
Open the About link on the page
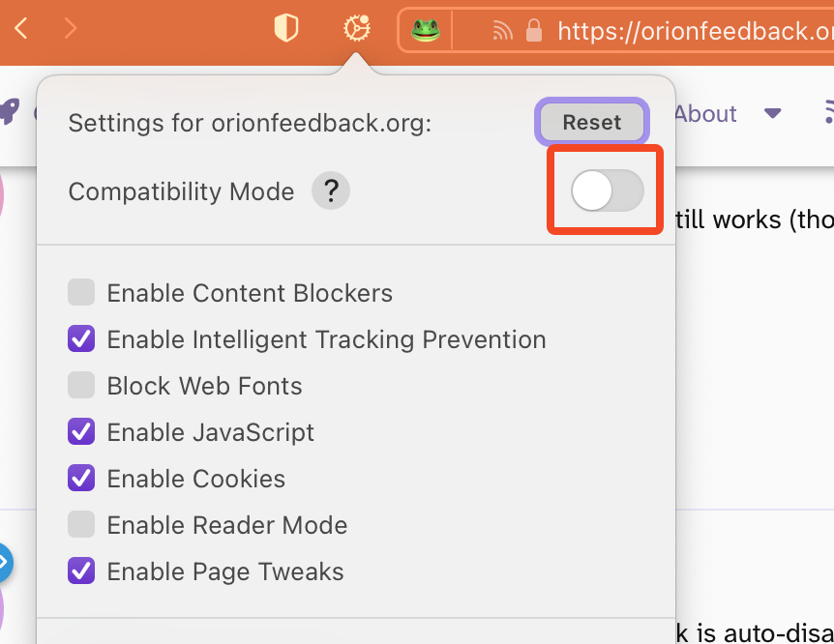point(706,114)
